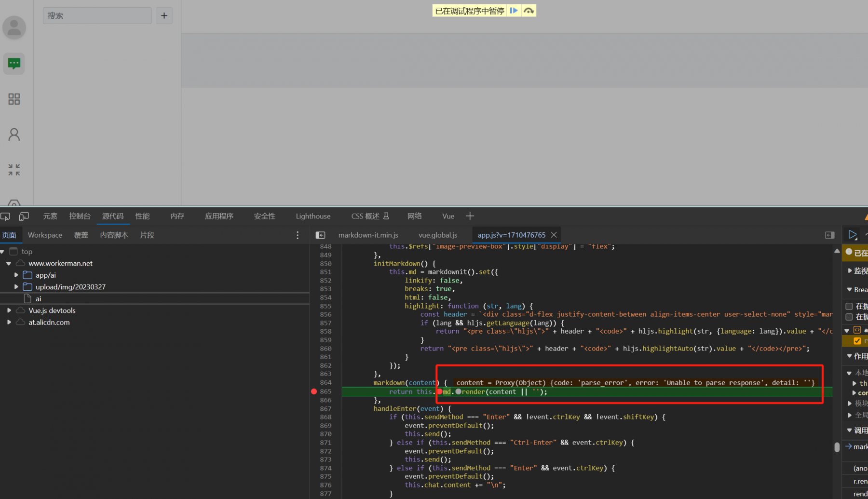Click the code editor vertical scrollbar thumb
The image size is (868, 499).
click(x=837, y=447)
